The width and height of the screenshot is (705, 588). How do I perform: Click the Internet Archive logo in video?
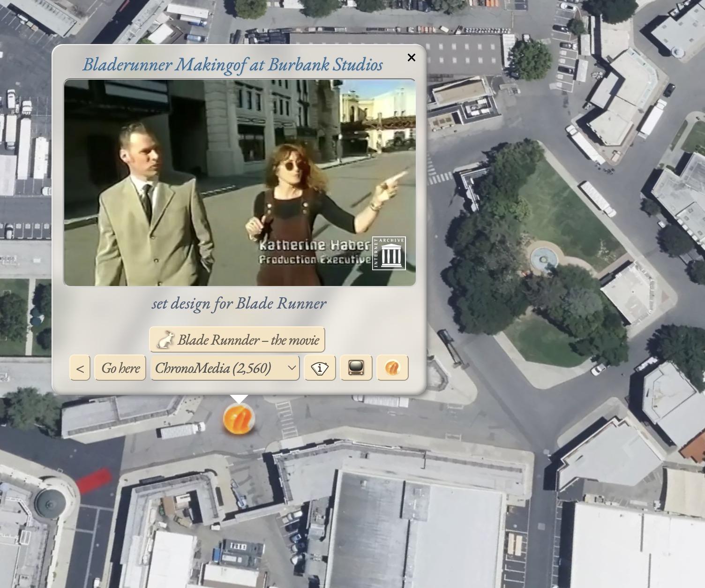coord(389,253)
